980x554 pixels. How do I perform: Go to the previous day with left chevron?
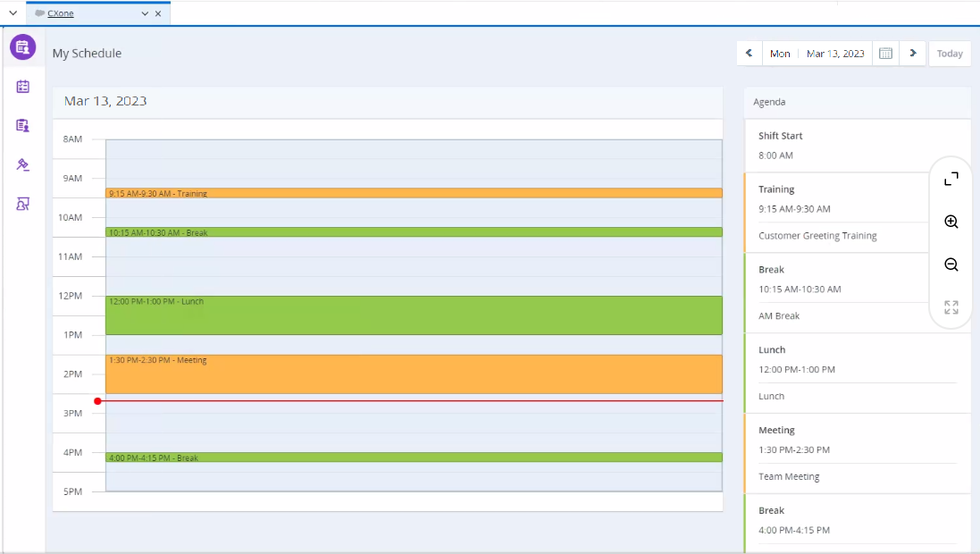pyautogui.click(x=749, y=53)
